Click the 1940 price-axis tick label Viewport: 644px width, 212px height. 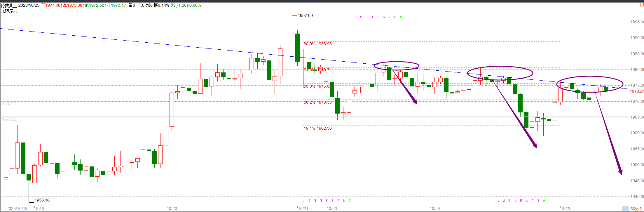637,197
